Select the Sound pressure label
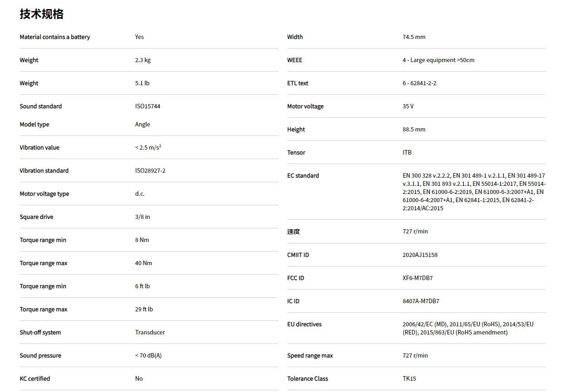The image size is (569, 392). (x=40, y=356)
